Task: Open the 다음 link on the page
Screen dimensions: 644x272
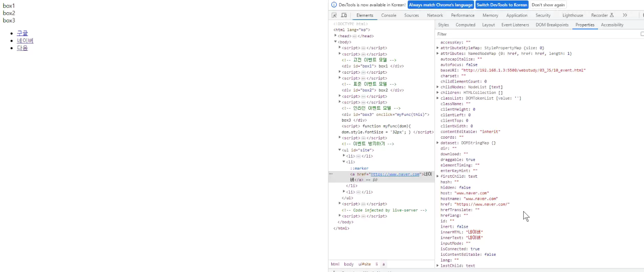Action: click(22, 48)
